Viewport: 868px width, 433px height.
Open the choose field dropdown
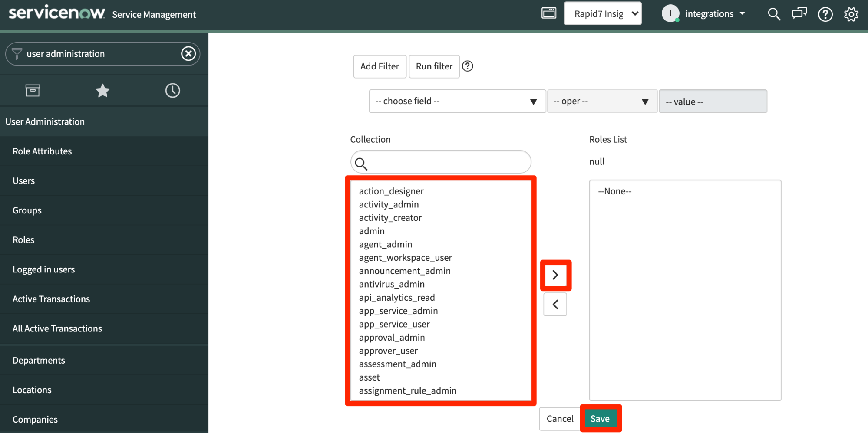[x=457, y=101]
